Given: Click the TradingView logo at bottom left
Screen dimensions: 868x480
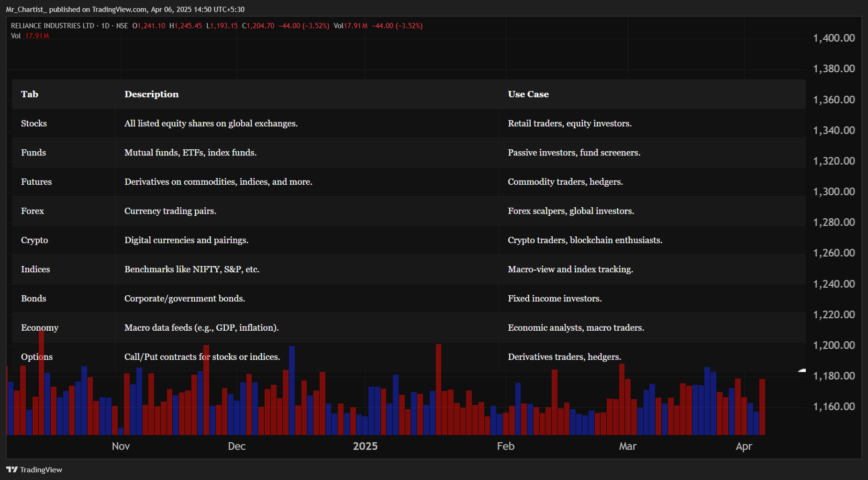Looking at the screenshot, I should click(x=34, y=469).
